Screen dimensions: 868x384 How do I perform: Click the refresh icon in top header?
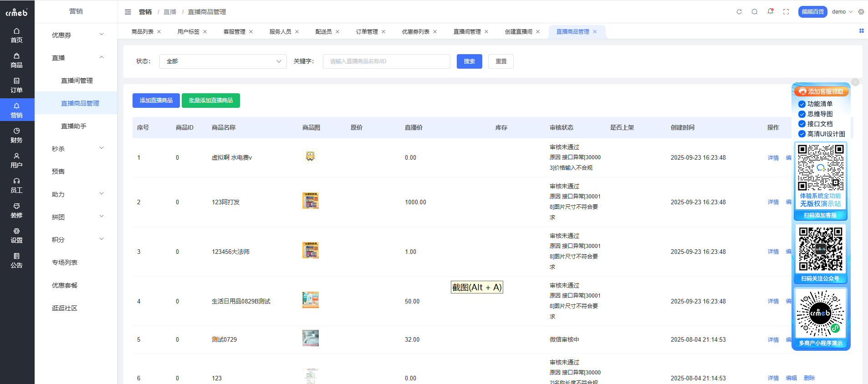coord(739,12)
